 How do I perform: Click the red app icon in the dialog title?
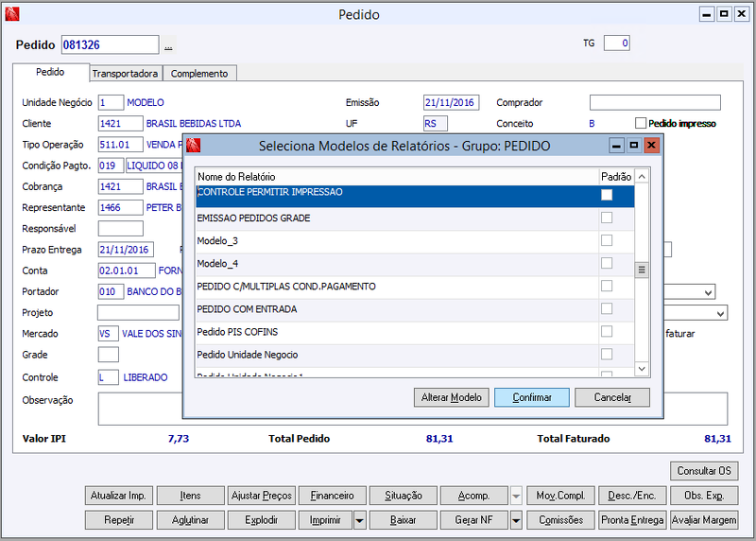194,146
